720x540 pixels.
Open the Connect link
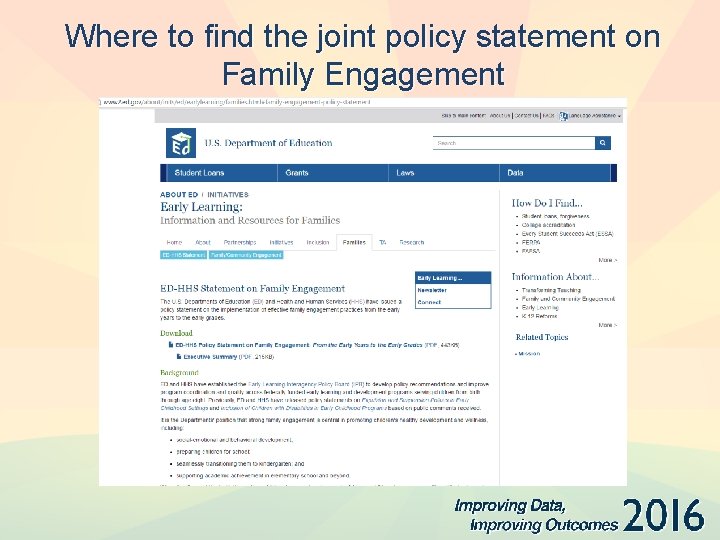429,302
